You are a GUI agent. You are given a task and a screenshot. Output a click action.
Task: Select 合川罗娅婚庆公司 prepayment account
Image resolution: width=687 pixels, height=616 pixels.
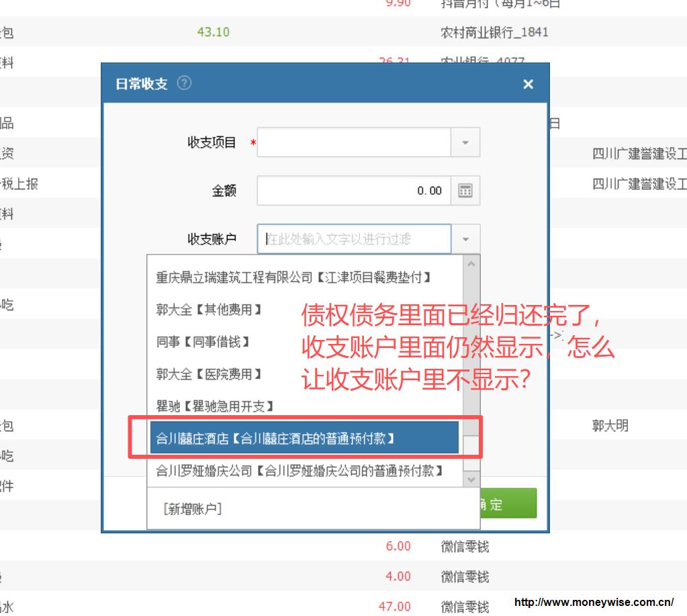pos(299,471)
